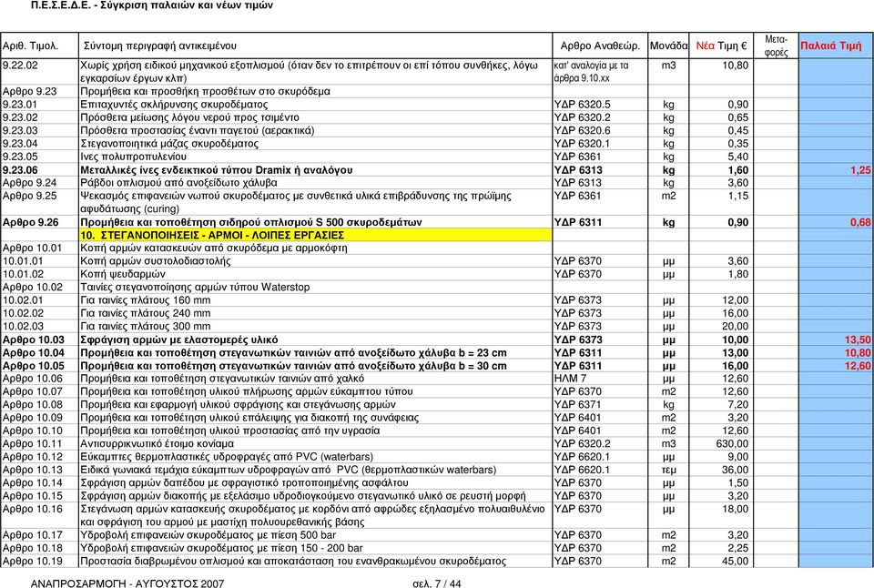
Task: Select 'Κοπή αρμών συστολοδιαστολής' description
Action: click(x=156, y=261)
